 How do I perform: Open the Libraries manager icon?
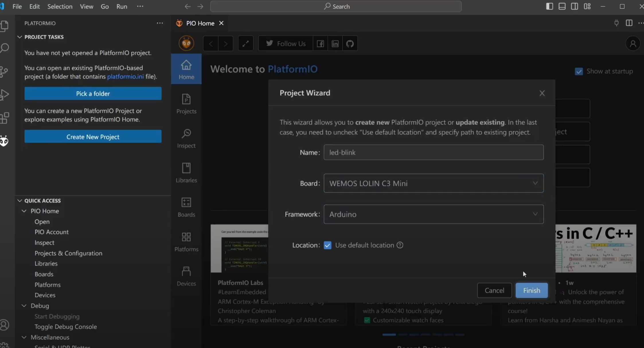coord(186,172)
